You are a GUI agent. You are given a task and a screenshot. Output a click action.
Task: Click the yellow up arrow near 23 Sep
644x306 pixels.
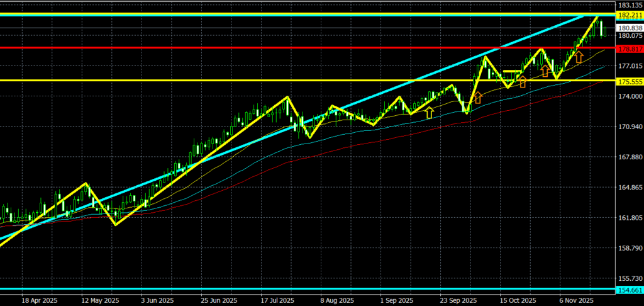click(x=430, y=113)
